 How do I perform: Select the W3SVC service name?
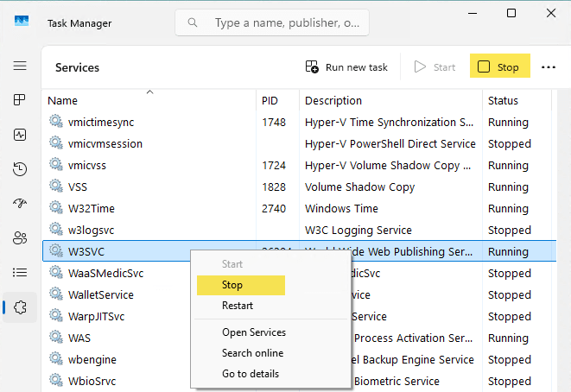pos(86,251)
